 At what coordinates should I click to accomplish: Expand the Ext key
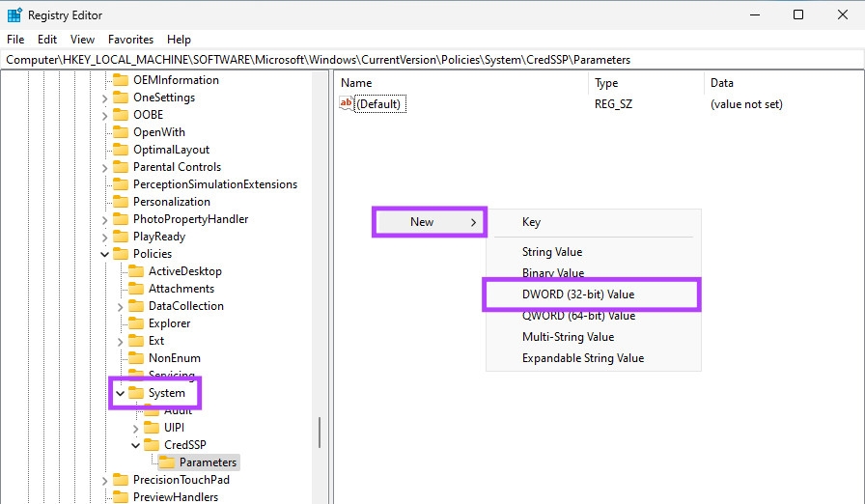(x=121, y=342)
